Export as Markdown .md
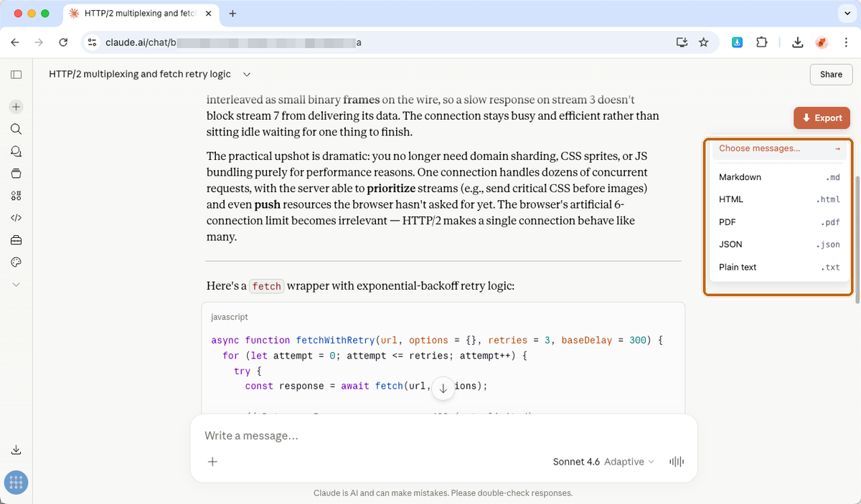The width and height of the screenshot is (861, 504). [778, 177]
